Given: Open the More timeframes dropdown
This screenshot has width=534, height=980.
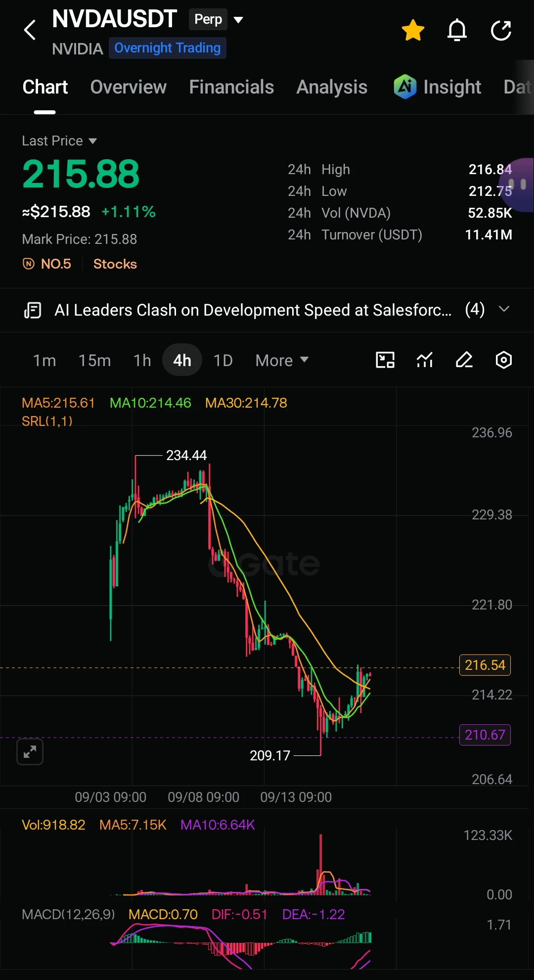Looking at the screenshot, I should click(282, 360).
